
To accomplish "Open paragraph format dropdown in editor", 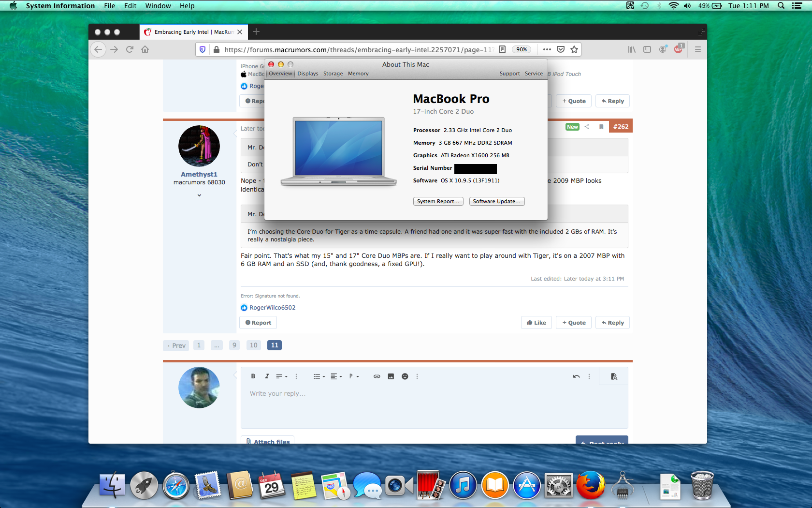I will 354,376.
